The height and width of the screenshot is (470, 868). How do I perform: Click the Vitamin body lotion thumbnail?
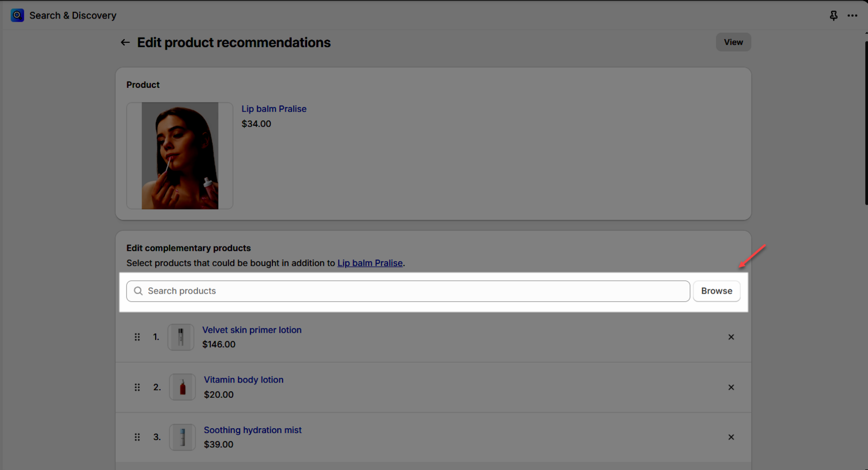(182, 388)
